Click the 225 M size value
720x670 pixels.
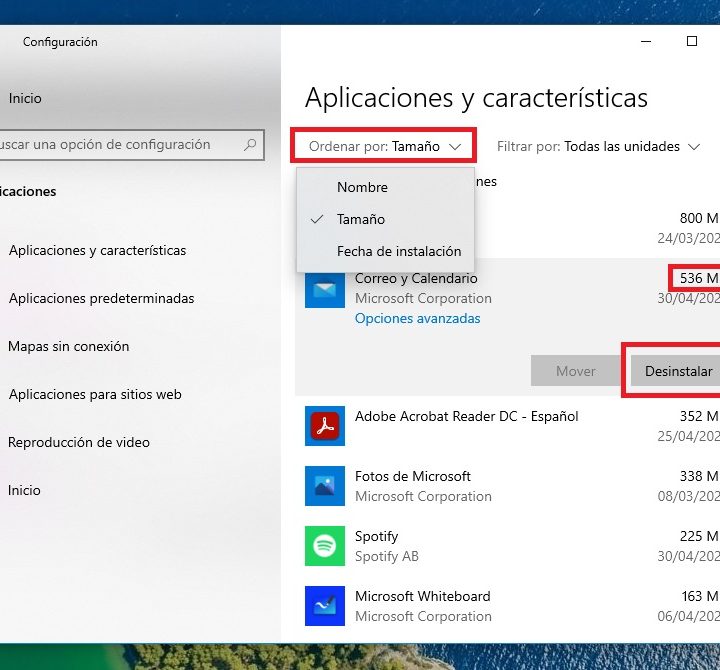point(699,536)
